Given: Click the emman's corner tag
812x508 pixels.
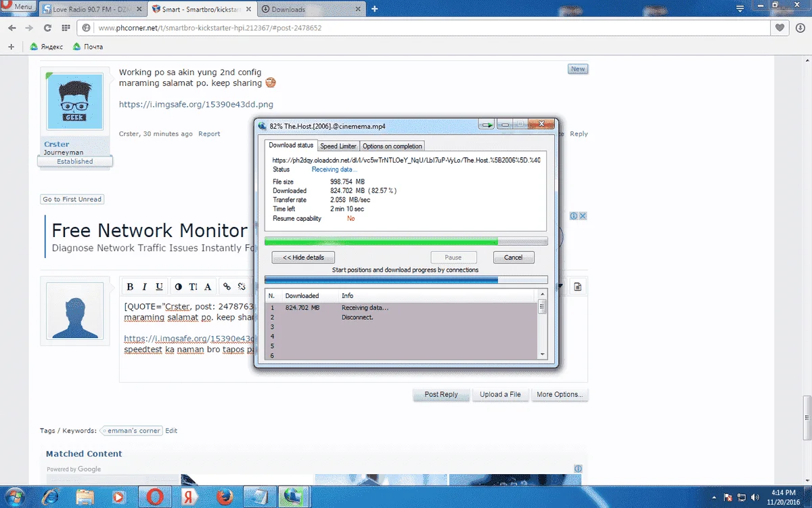Looking at the screenshot, I should click(133, 431).
